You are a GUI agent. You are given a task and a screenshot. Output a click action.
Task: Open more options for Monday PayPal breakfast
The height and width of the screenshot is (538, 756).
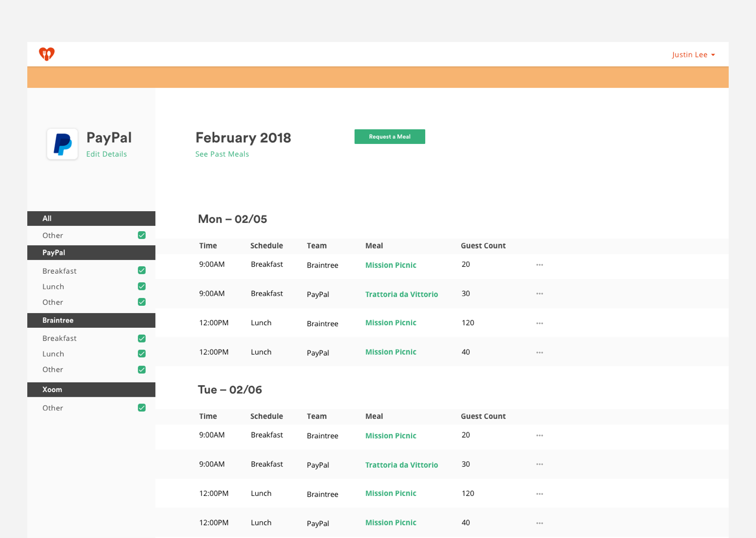tap(540, 294)
